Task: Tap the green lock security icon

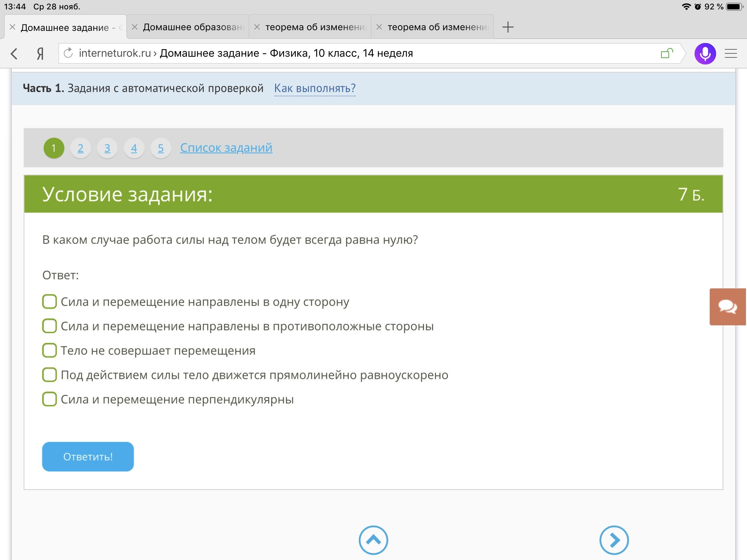Action: pyautogui.click(x=666, y=53)
